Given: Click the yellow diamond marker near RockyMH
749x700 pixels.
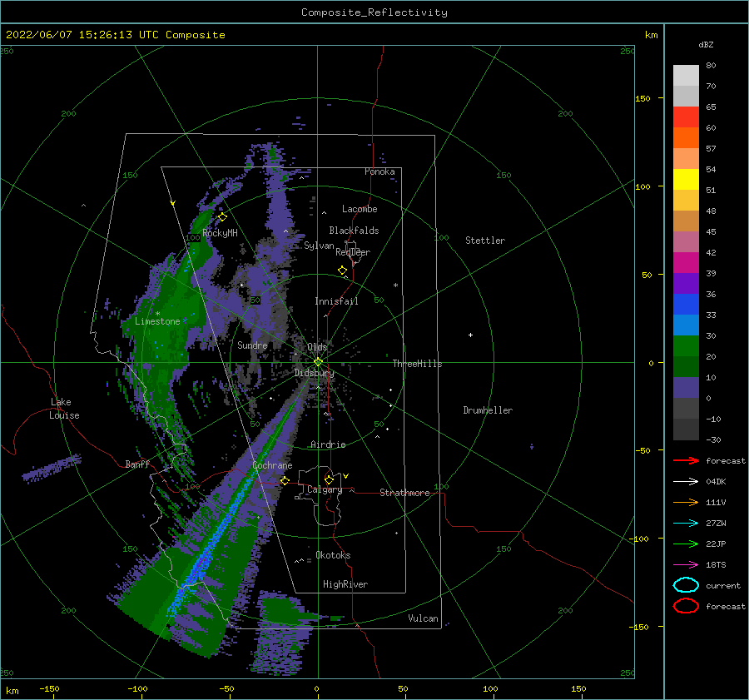Looking at the screenshot, I should click(222, 217).
